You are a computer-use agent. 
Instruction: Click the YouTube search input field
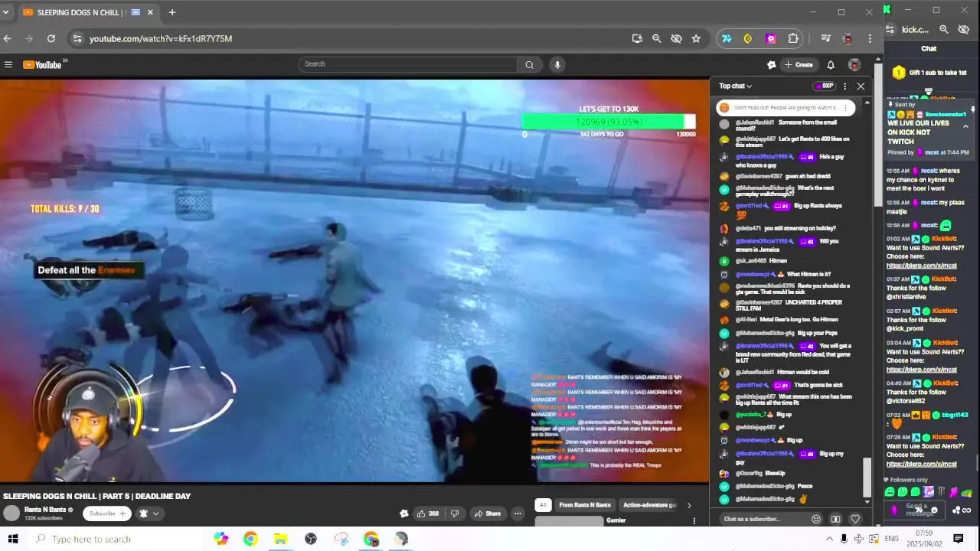click(408, 64)
